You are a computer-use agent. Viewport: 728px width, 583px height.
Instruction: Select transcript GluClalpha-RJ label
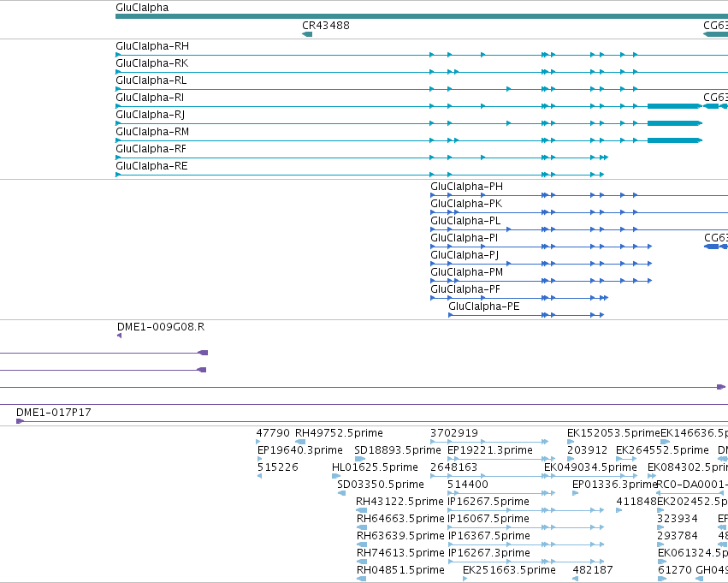tap(151, 115)
